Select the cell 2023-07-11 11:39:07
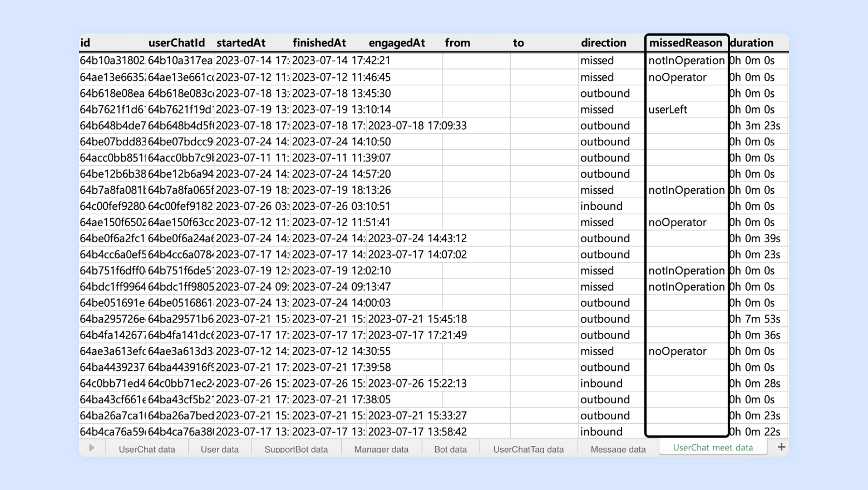Viewport: 868px width, 490px height. [x=341, y=158]
